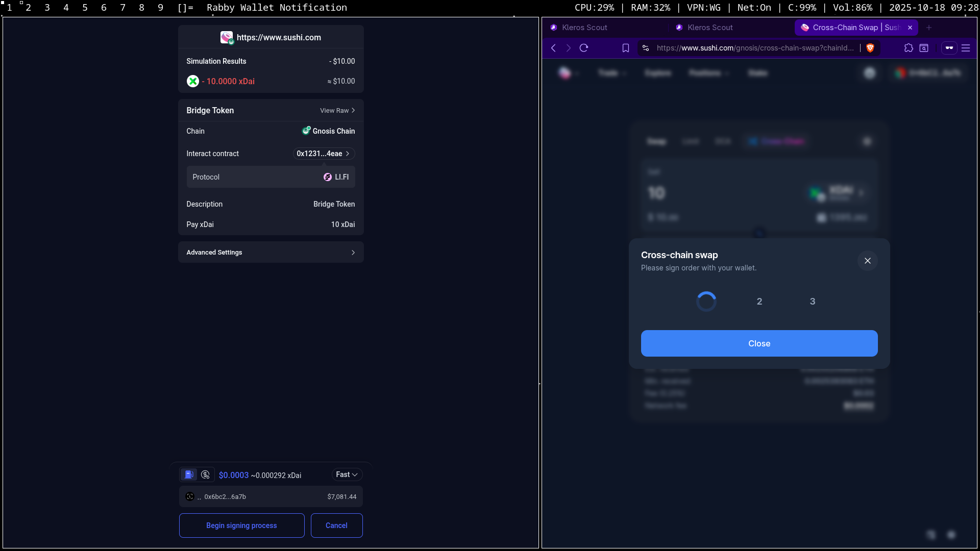Image resolution: width=980 pixels, height=551 pixels.
Task: Switch to the first Kleros Scout tab
Action: 584,28
